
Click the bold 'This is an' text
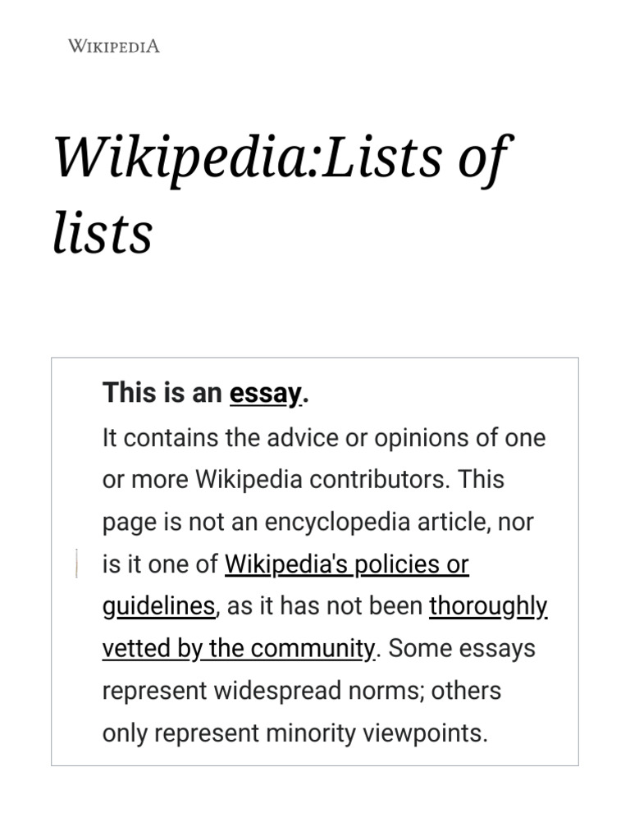pyautogui.click(x=162, y=394)
